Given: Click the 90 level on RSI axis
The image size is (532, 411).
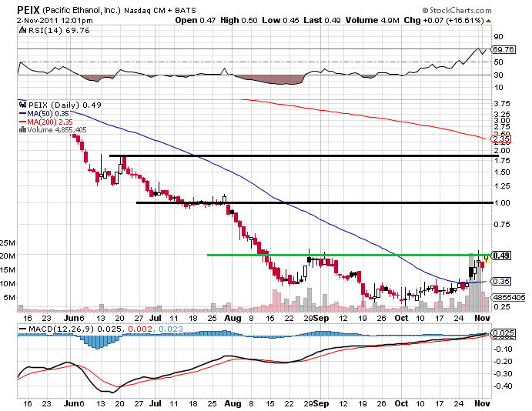Looking at the screenshot, I should coord(498,37).
